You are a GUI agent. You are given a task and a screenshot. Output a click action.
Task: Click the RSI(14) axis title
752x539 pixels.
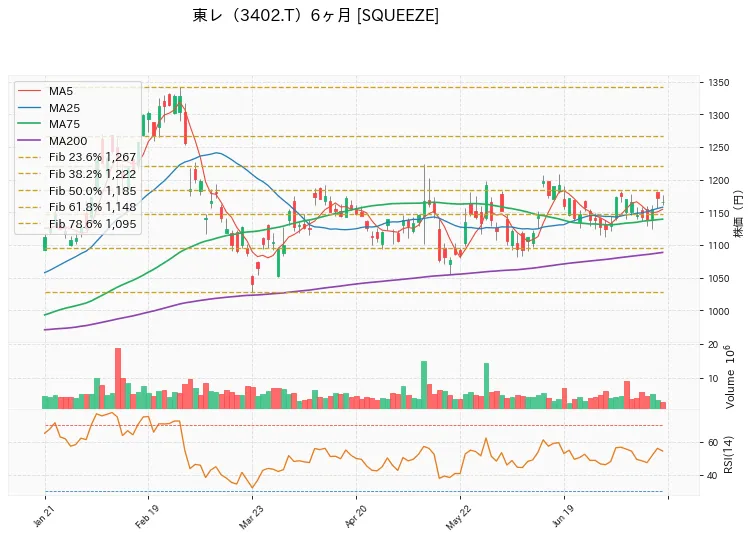tap(728, 455)
